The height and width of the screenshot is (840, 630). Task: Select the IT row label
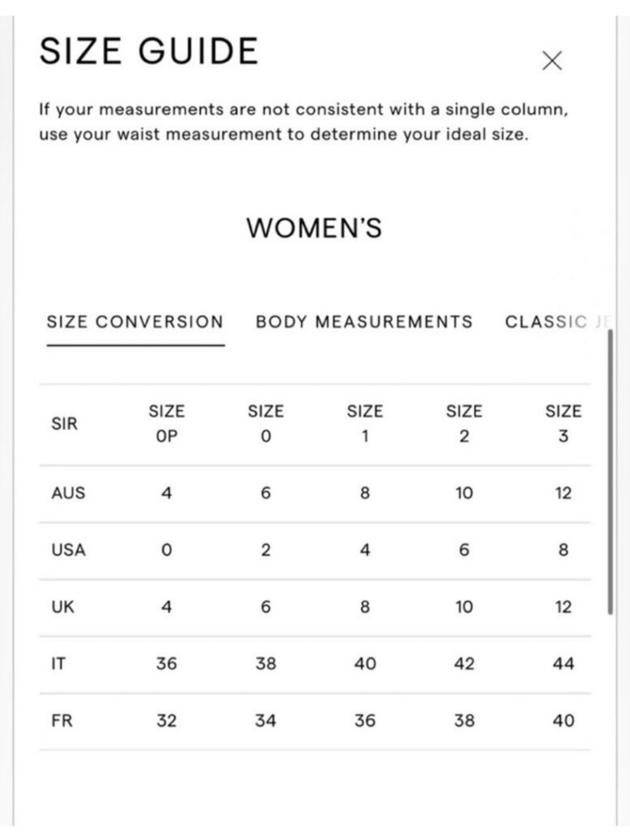[58, 664]
